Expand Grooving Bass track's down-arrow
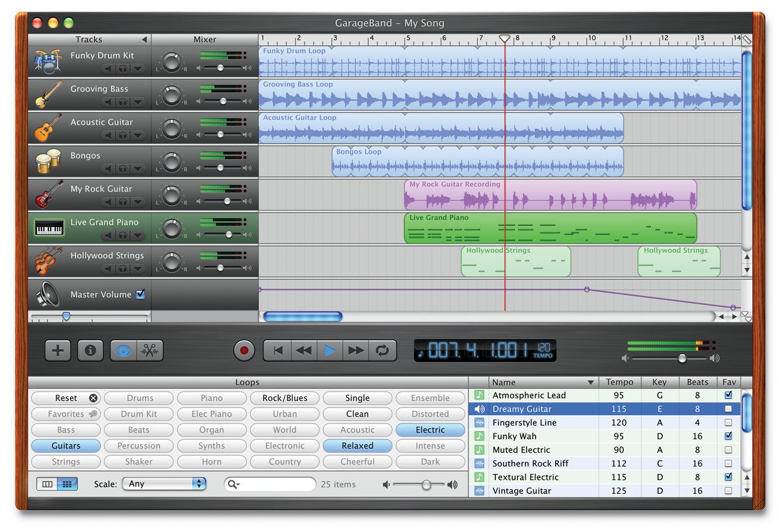The width and height of the screenshot is (779, 532). click(x=138, y=102)
